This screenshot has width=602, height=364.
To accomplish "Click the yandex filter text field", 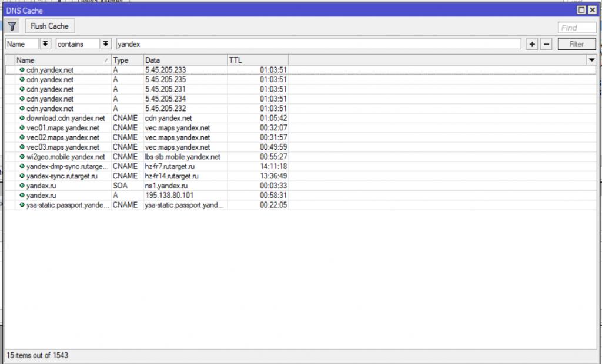I will 318,44.
